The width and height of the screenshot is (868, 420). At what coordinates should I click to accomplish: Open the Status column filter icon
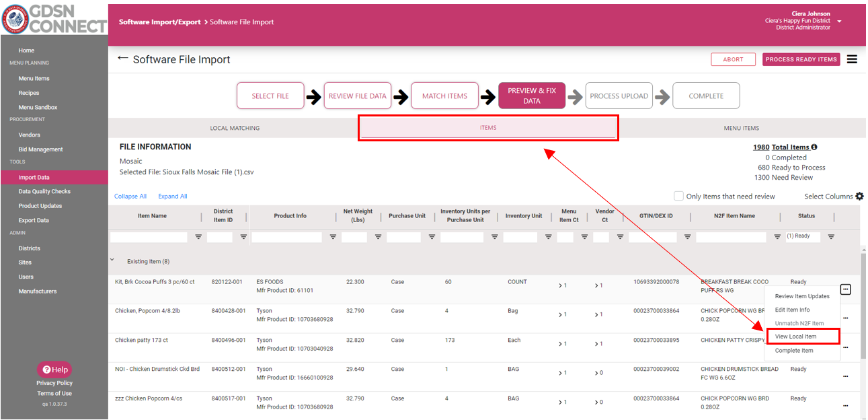point(831,237)
